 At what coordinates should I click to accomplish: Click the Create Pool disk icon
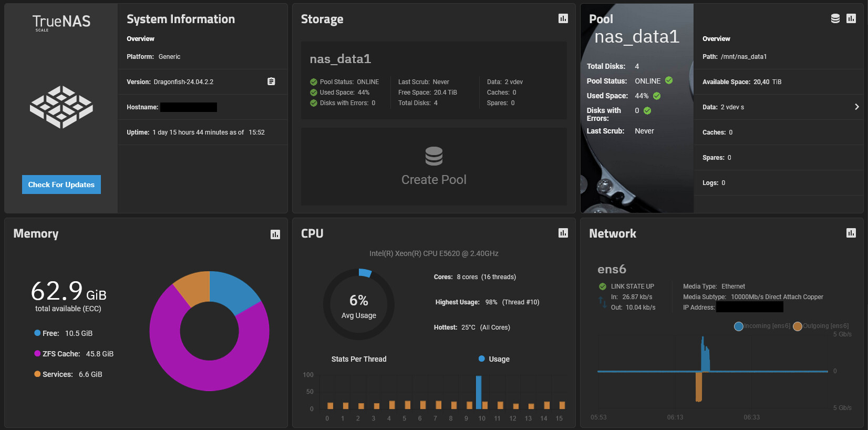tap(433, 156)
